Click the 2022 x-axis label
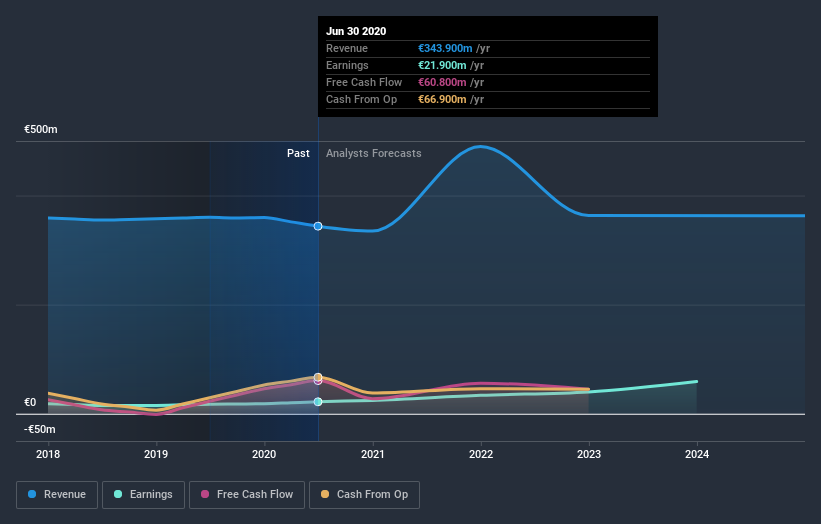This screenshot has width=821, height=524. pos(481,454)
